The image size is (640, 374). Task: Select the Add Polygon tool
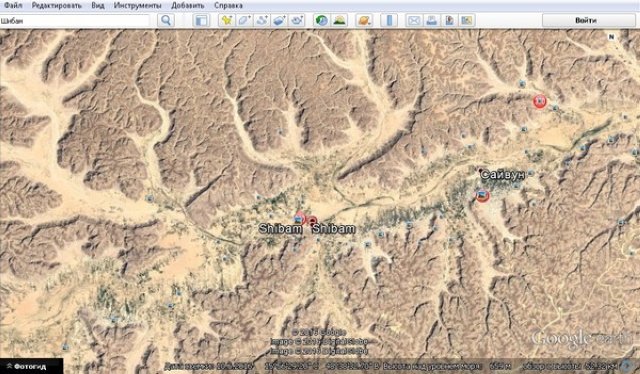(x=244, y=20)
